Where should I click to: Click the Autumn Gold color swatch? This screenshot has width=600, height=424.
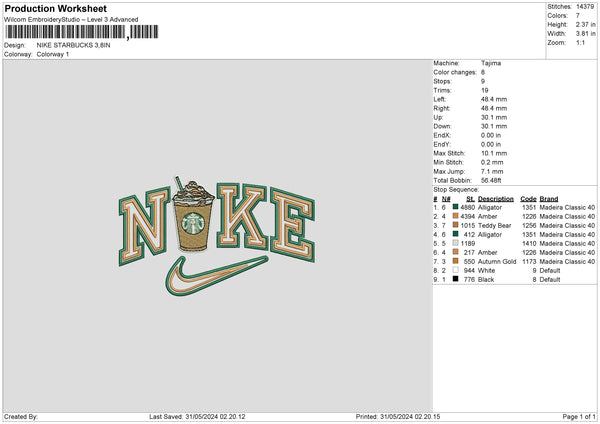tap(455, 261)
